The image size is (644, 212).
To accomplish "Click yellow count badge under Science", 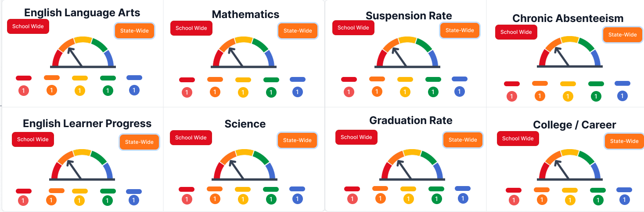I will (243, 199).
